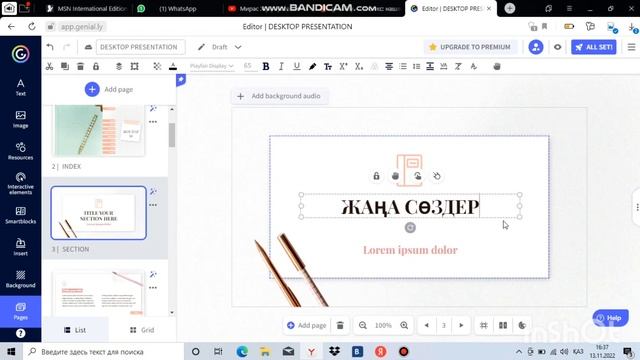Go to the previous page arrow
Screen dimensions: 640x360
427,325
